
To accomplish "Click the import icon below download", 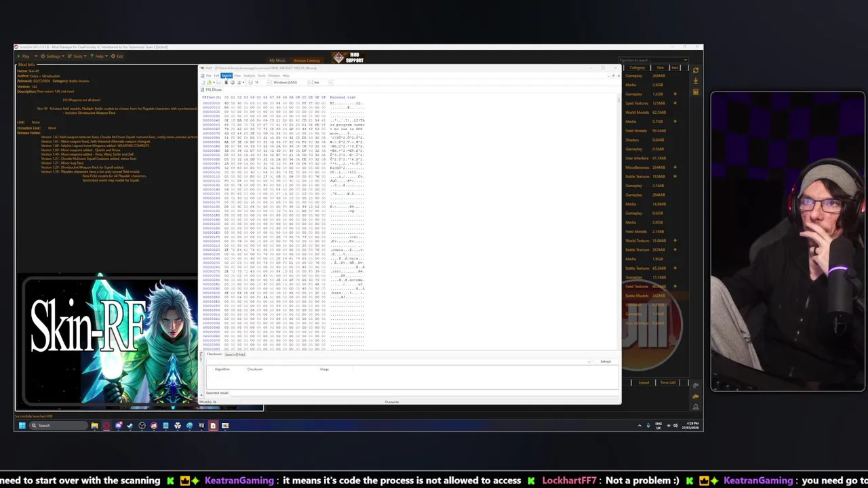I will (x=696, y=91).
